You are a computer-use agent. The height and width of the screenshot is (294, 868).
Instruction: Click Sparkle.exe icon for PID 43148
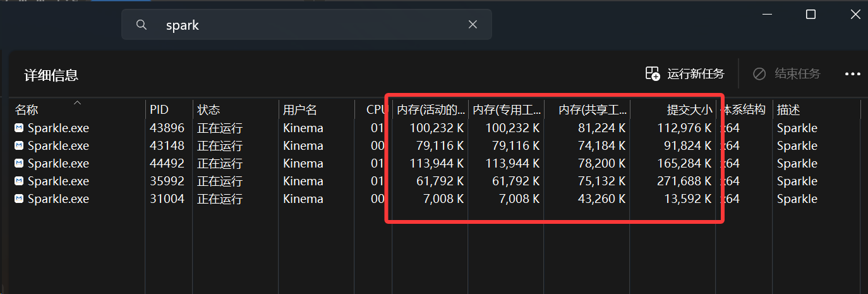coord(19,145)
